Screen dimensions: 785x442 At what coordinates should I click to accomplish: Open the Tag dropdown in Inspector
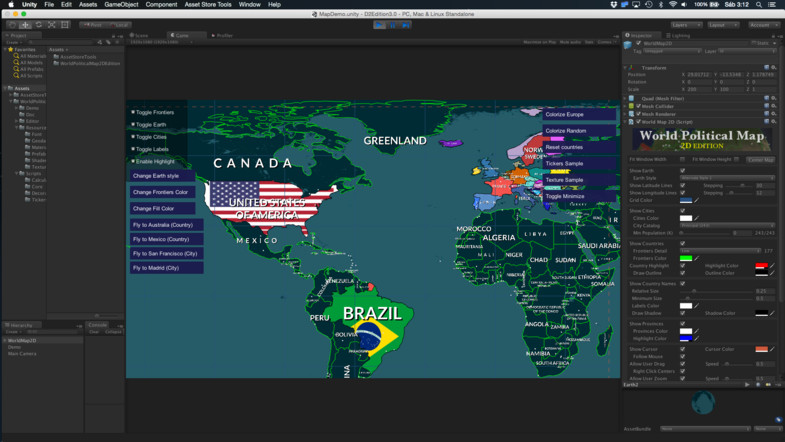(672, 51)
